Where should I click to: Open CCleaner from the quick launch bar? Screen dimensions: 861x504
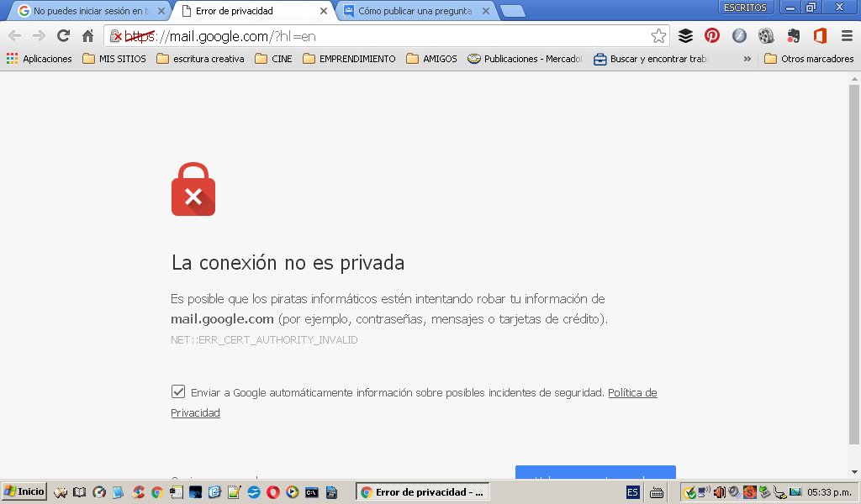(139, 492)
